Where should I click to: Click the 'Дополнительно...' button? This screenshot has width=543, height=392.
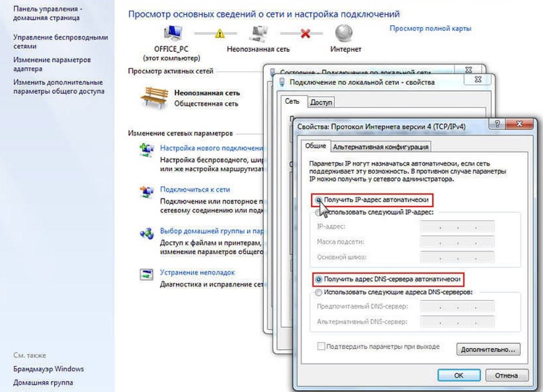pyautogui.click(x=488, y=349)
